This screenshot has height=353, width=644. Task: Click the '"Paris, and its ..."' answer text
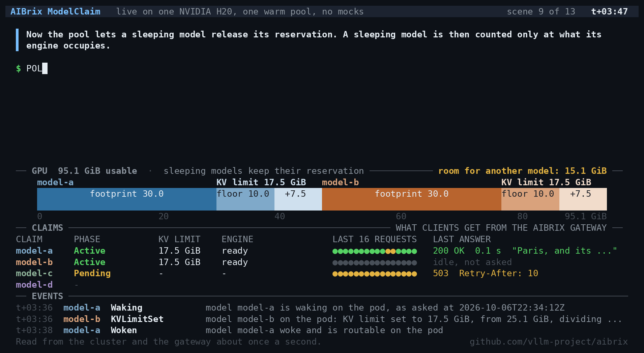point(564,251)
